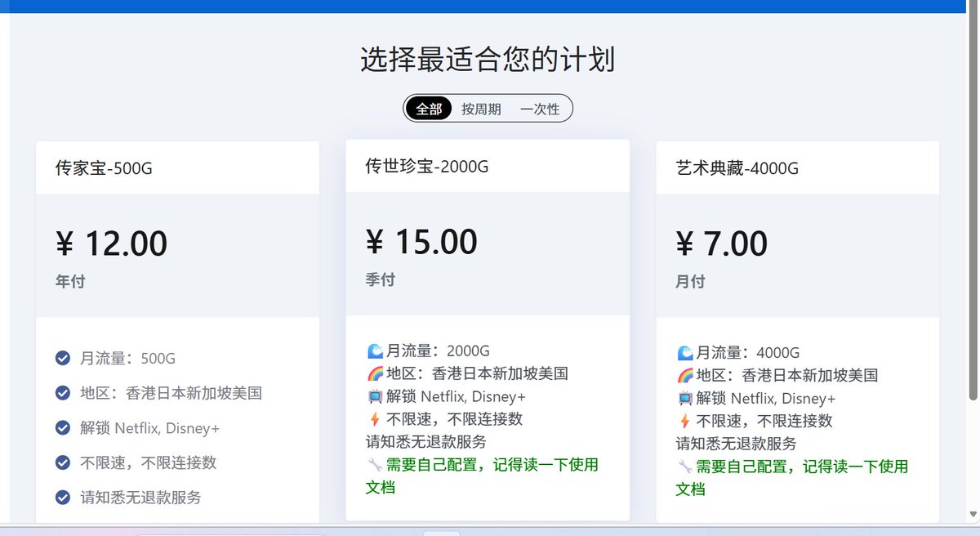
Task: Click 请知悉无退款服务 in 传家宝 card
Action: 140,497
